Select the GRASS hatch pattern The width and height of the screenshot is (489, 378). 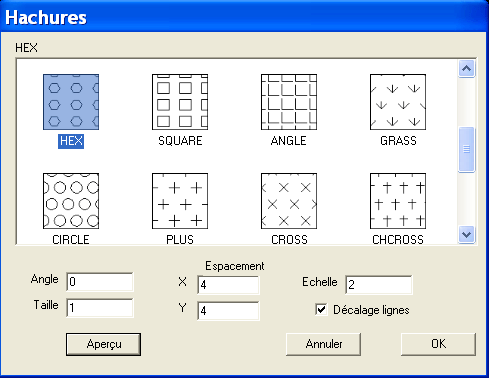pyautogui.click(x=398, y=102)
